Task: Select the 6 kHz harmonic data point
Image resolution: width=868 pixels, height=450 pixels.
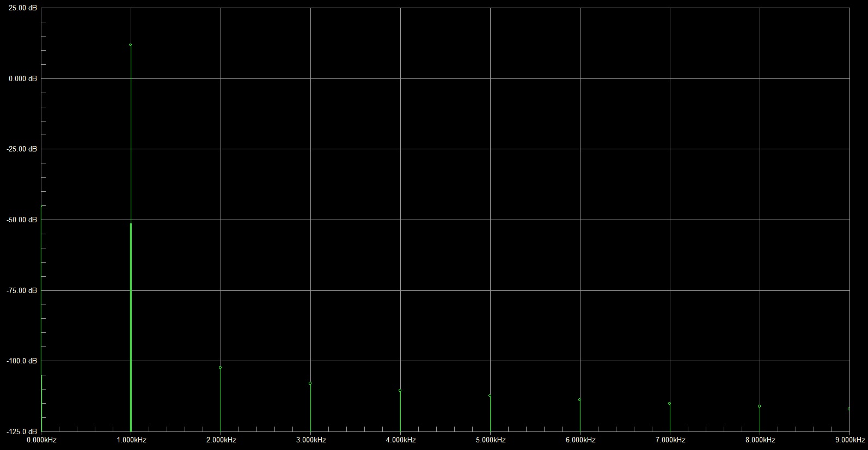Action: click(580, 399)
